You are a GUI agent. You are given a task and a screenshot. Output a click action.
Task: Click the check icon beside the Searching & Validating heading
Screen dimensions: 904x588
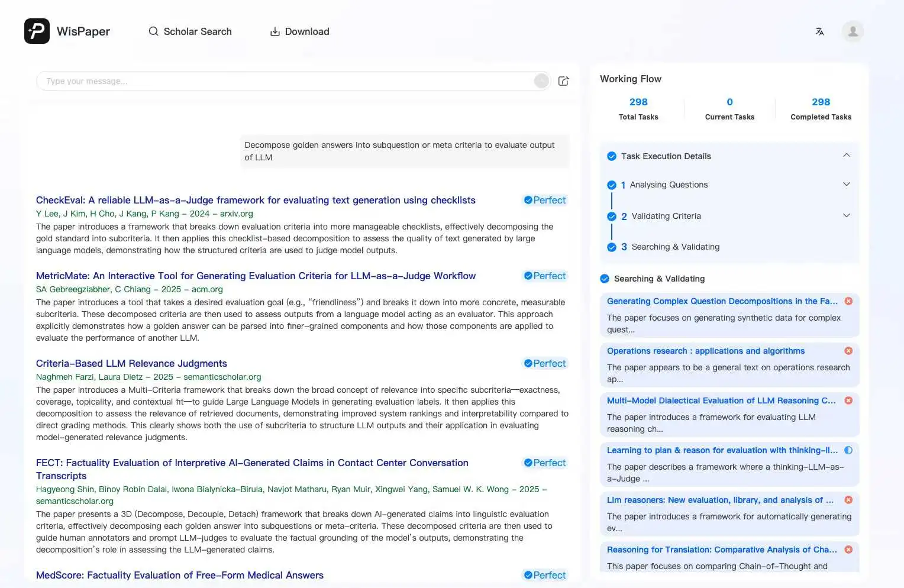pyautogui.click(x=605, y=279)
